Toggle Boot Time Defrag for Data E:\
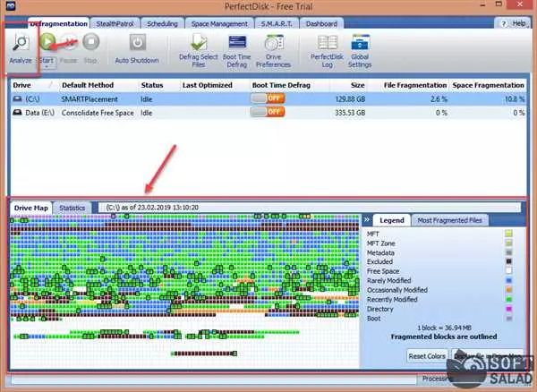Image resolution: width=537 pixels, height=392 pixels. 268,112
